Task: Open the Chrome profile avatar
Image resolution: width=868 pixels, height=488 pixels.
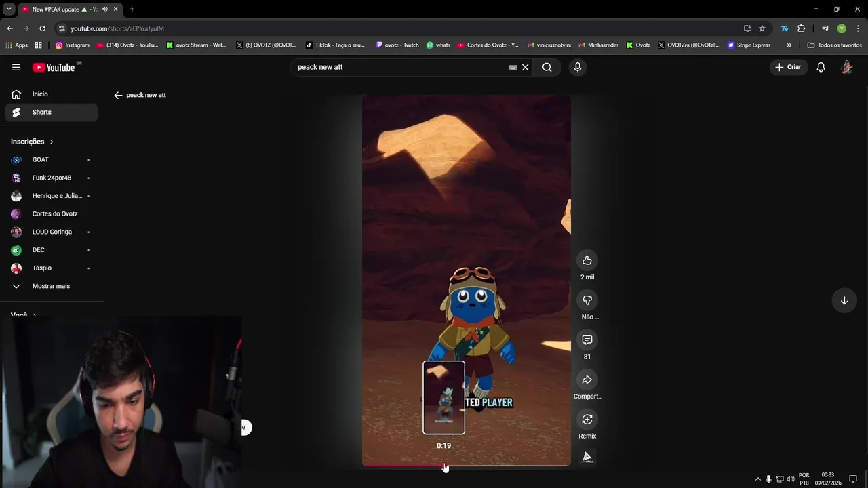Action: (842, 28)
